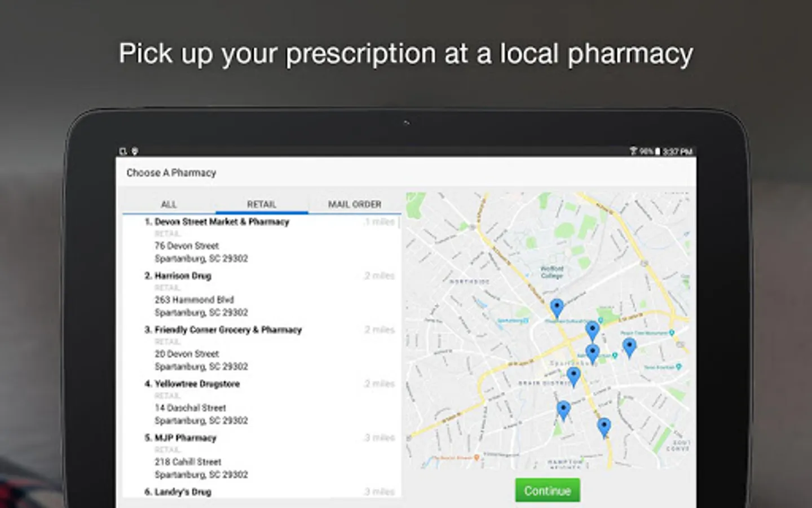This screenshot has width=812, height=508.
Task: Select the blue pin over the Brain District label
Action: (573, 377)
